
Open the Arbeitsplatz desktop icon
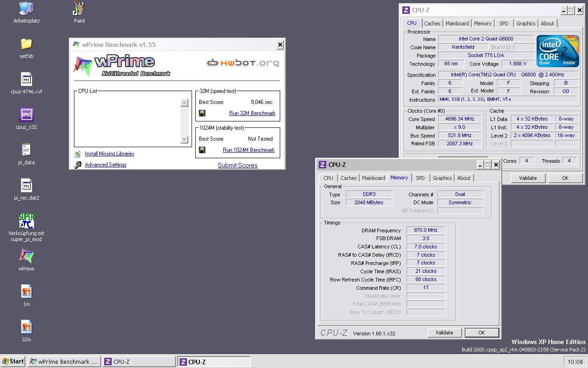click(x=26, y=8)
